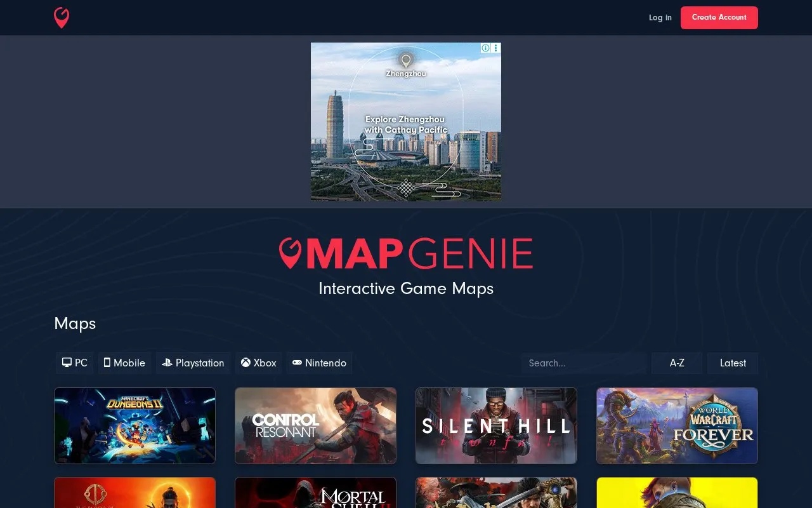This screenshot has width=812, height=508.
Task: Filter maps by Nintendo platform
Action: [319, 363]
